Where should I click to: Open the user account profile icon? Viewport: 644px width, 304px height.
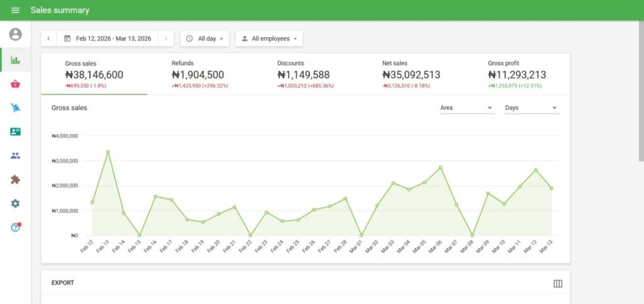(15, 35)
